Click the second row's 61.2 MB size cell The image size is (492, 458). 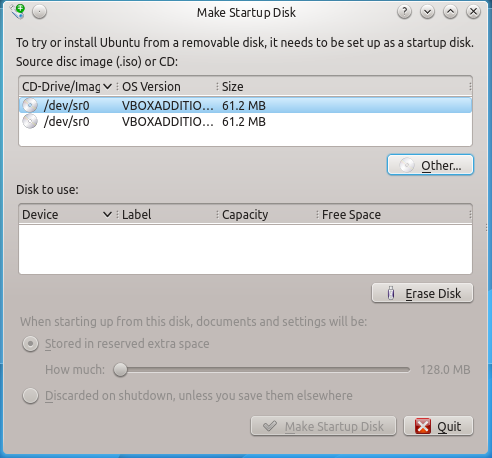click(x=244, y=122)
